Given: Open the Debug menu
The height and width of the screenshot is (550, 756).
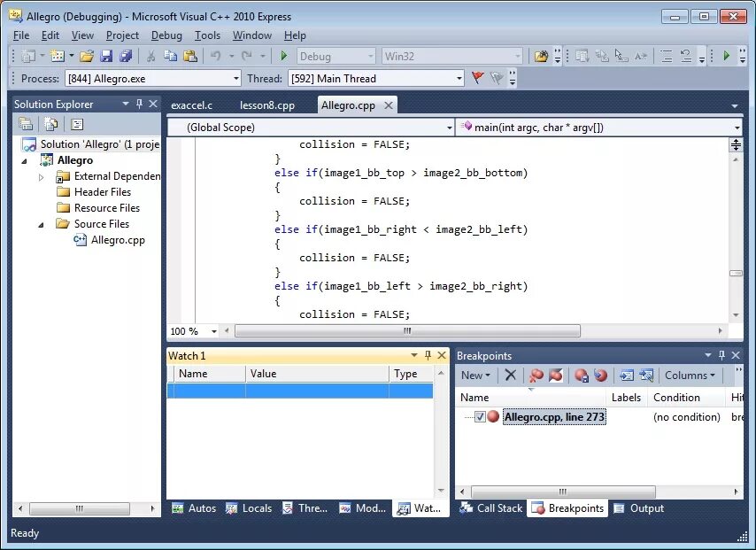Looking at the screenshot, I should tap(166, 35).
